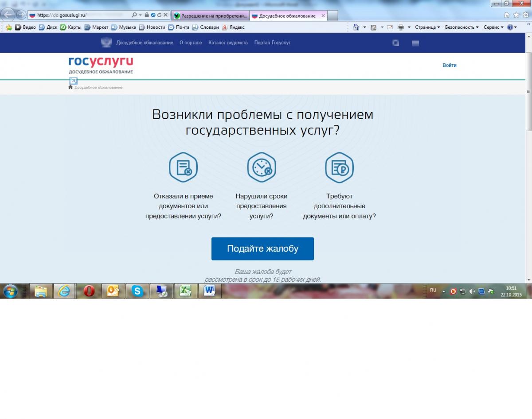The width and height of the screenshot is (532, 419).
Task: Open Портал Госуслуг in site navigation
Action: coord(272,43)
